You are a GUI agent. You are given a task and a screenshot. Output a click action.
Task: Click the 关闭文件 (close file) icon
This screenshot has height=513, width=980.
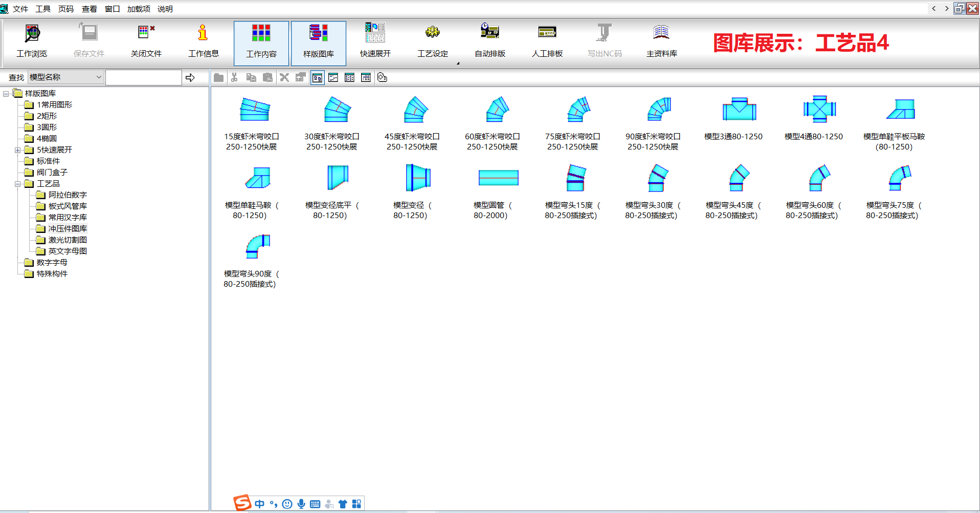tap(146, 42)
